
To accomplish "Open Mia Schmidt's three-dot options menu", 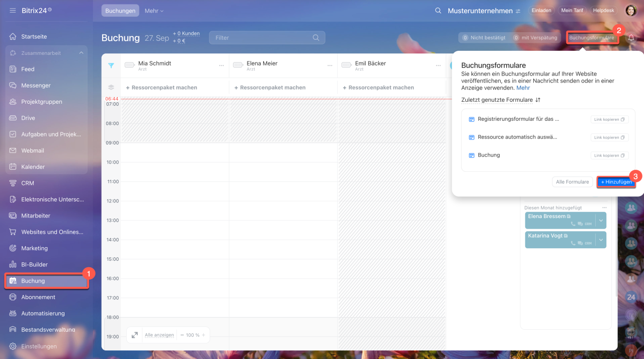I will click(x=221, y=65).
